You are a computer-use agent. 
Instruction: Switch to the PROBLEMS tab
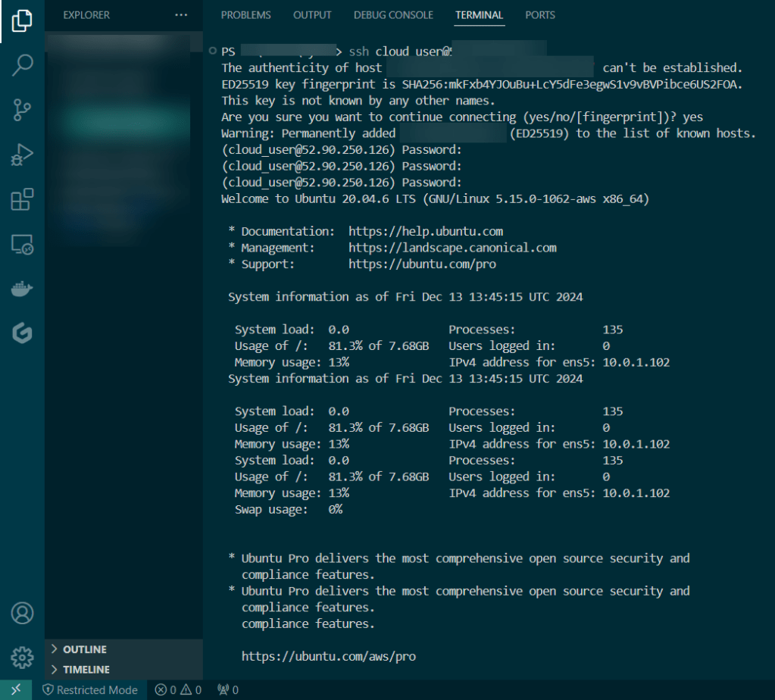pos(245,15)
